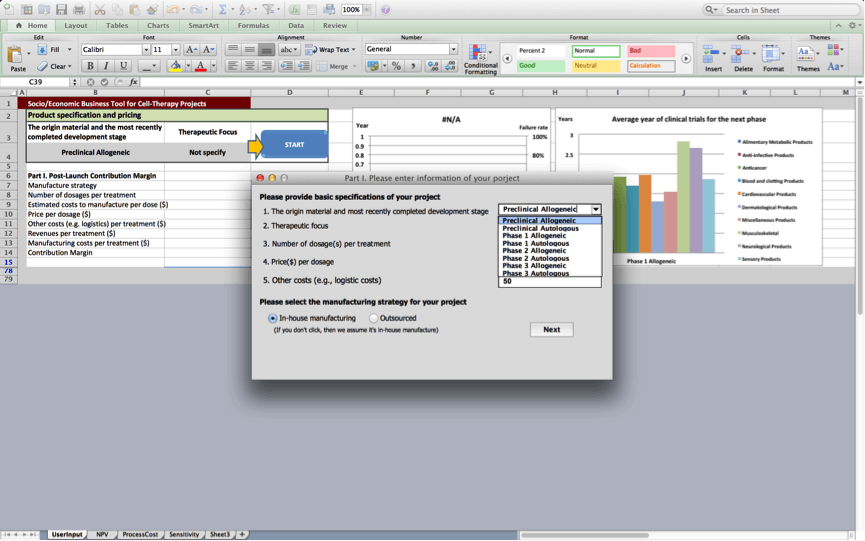Open the NPV sheet tab
This screenshot has width=865, height=541.
[102, 535]
